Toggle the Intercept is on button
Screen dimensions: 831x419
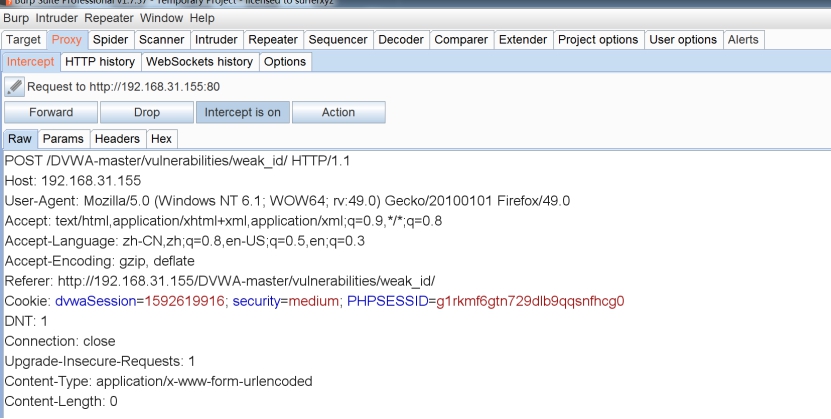point(243,112)
